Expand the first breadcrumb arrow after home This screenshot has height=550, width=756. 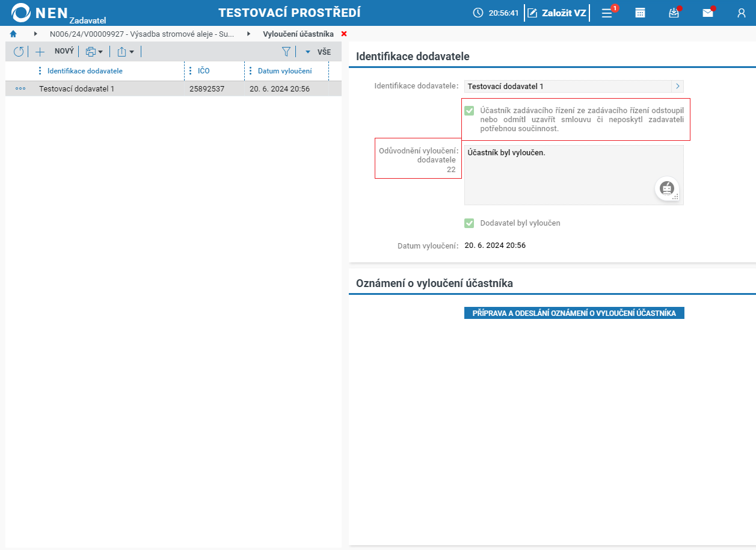pyautogui.click(x=35, y=34)
